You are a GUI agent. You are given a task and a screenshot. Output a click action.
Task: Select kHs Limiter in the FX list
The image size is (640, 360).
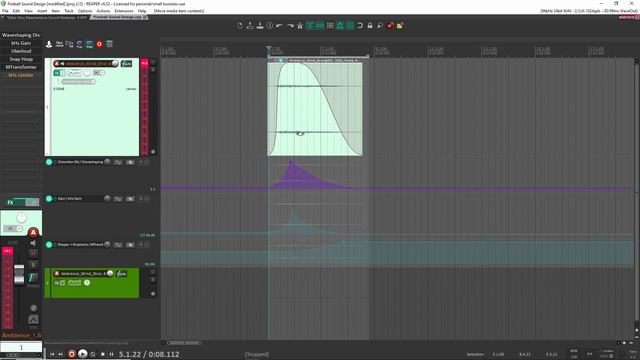coord(21,75)
